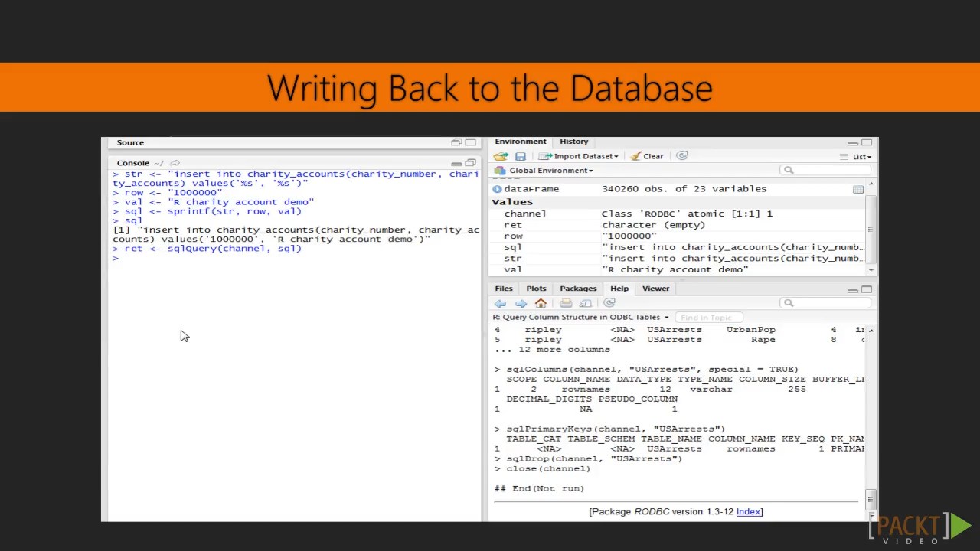Image resolution: width=980 pixels, height=551 pixels.
Task: Clear the environment with the broom icon
Action: click(x=647, y=156)
